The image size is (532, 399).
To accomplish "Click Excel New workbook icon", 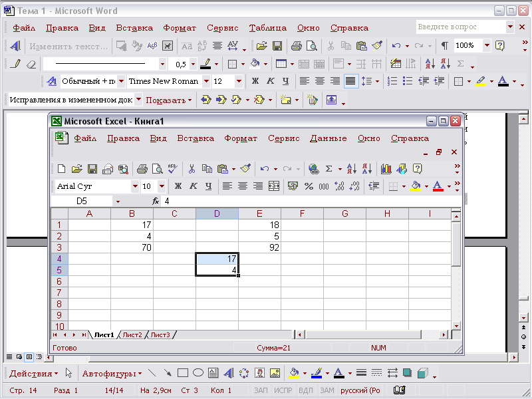I will 61,169.
